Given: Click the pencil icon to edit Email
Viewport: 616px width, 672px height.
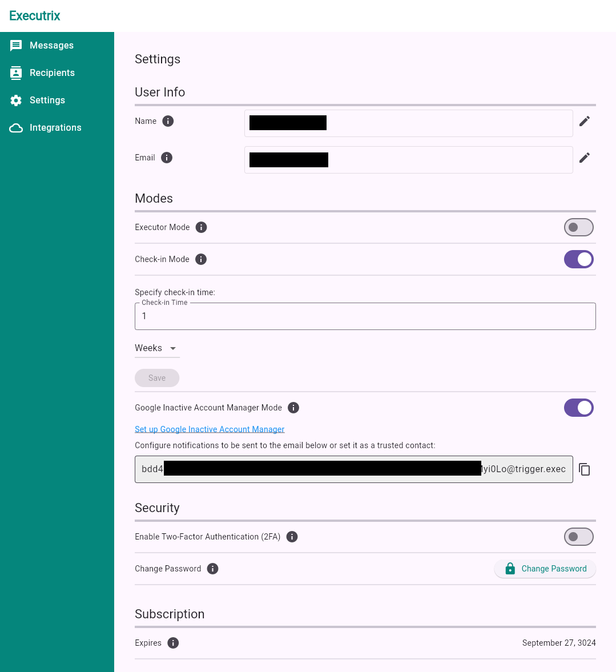Looking at the screenshot, I should [x=584, y=158].
